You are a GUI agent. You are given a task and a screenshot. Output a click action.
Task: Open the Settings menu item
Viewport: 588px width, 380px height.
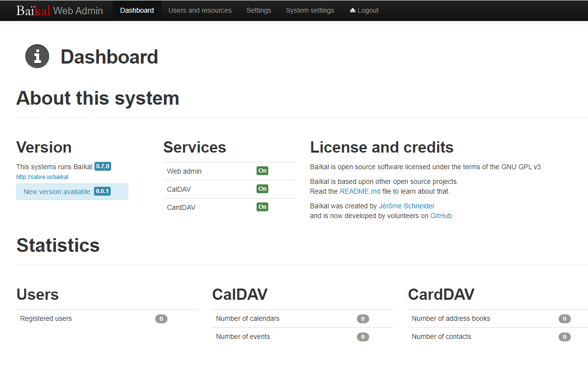point(259,10)
